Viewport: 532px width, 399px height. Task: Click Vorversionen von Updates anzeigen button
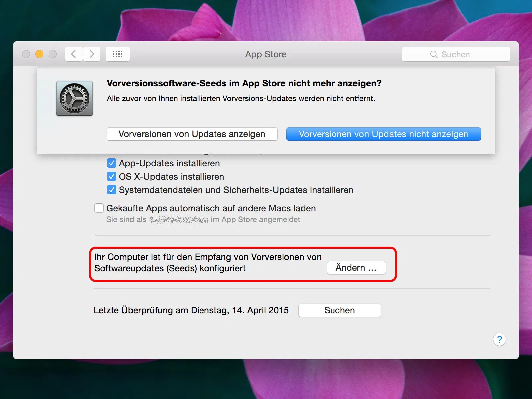192,134
